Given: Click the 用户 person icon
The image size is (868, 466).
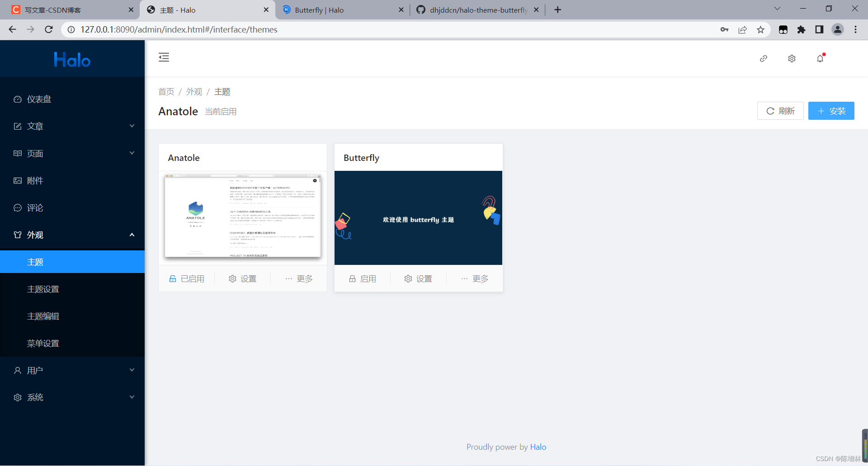Looking at the screenshot, I should 18,371.
